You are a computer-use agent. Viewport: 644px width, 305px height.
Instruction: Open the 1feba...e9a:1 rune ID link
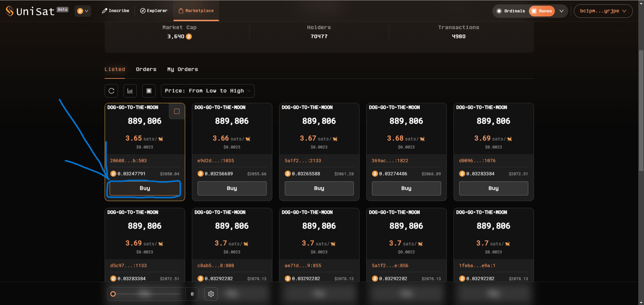(477, 266)
